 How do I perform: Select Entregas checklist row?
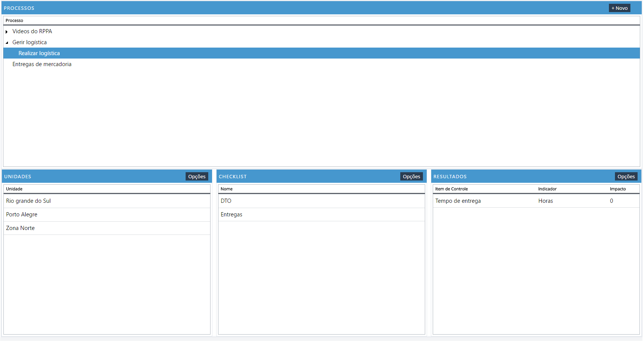pyautogui.click(x=321, y=214)
